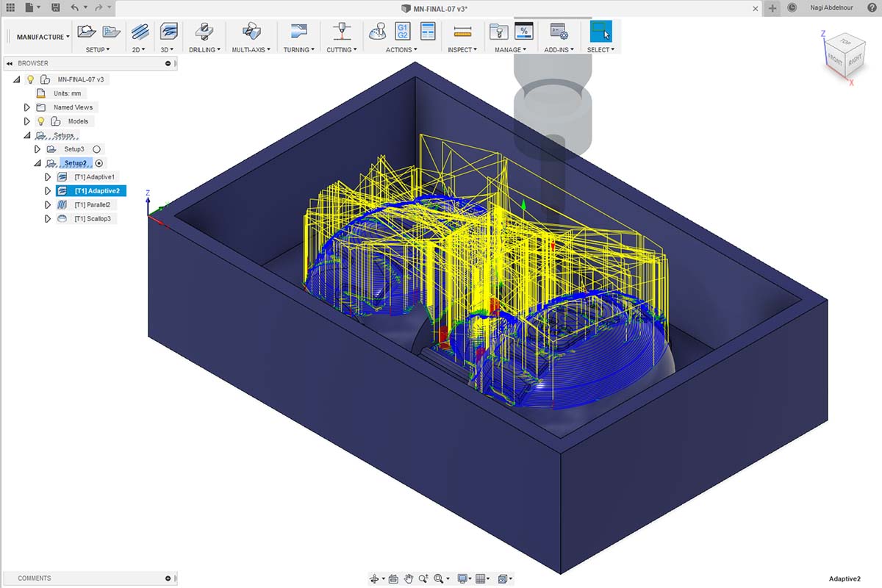Select the 3D adaptive clearing icon
Screen dimensions: 882x588
[168, 32]
